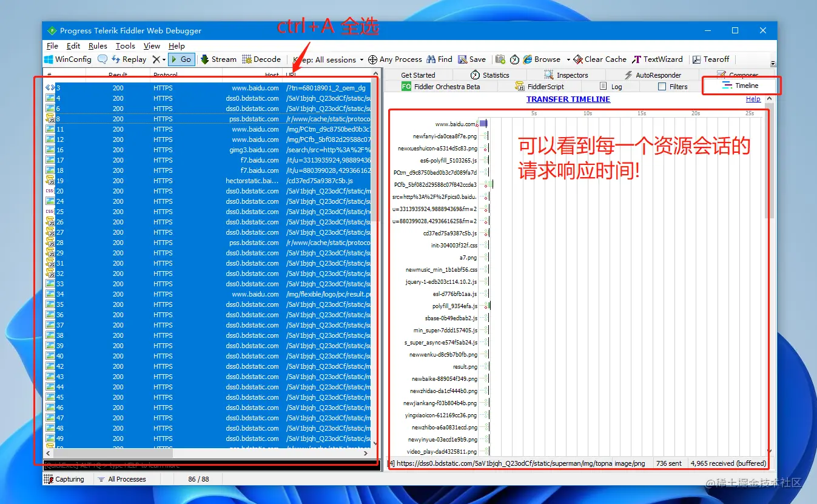The image size is (817, 504).
Task: Expand the toolbar overflow arrow
Action: 773,63
